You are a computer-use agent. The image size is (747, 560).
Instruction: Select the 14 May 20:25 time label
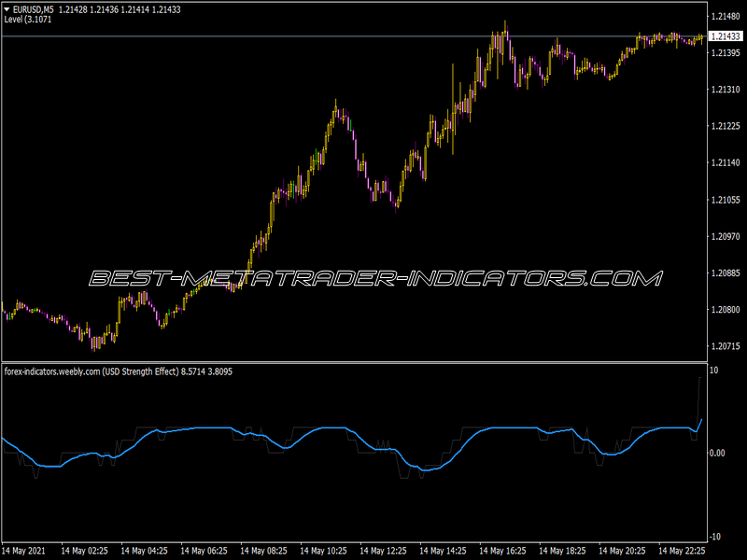(x=622, y=551)
